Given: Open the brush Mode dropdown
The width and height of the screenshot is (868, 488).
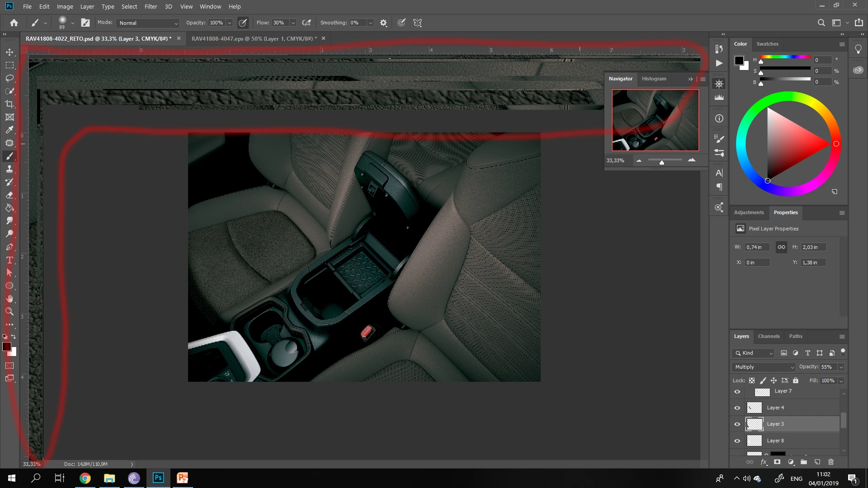Looking at the screenshot, I should coord(148,23).
